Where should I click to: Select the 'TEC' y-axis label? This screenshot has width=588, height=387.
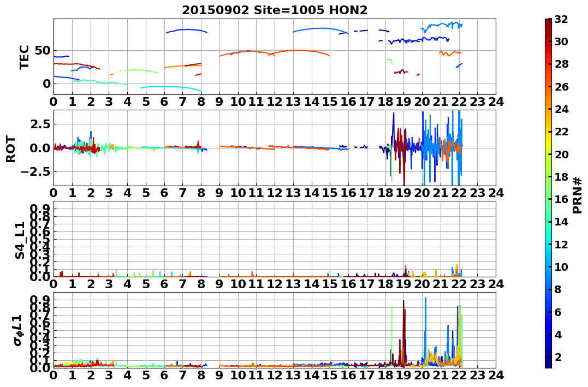(25, 57)
